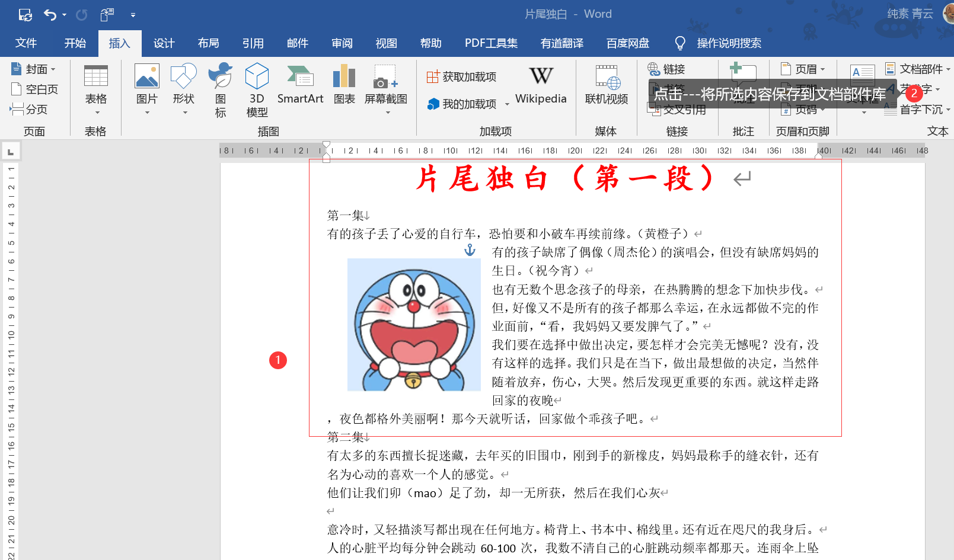Place cursor on the line 第一集

click(x=346, y=216)
